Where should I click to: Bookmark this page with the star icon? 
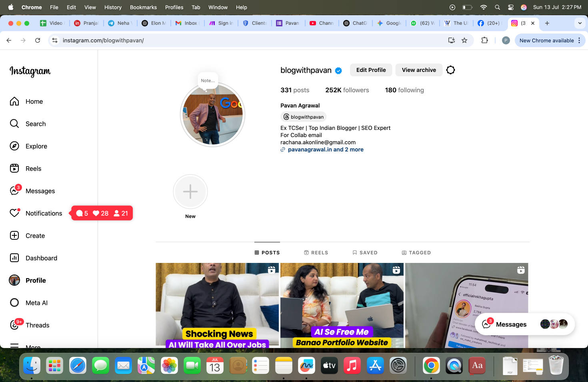(x=464, y=40)
